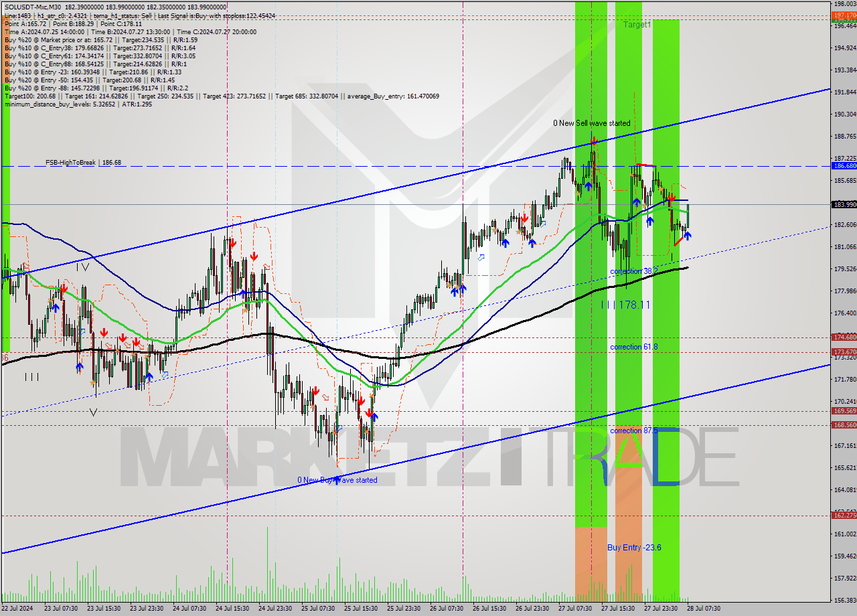Click the '25 Jul 23:30' time axis label
Viewport: 857px width, 616px height.
404,609
